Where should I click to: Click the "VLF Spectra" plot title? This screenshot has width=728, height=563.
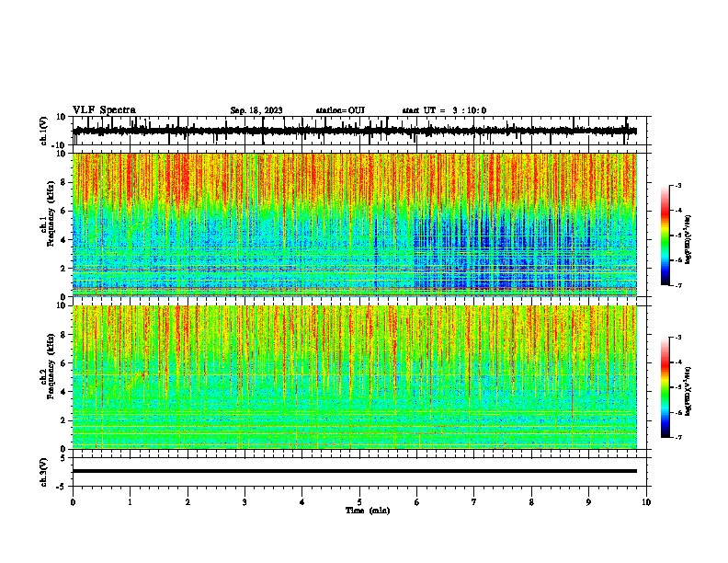(x=104, y=109)
